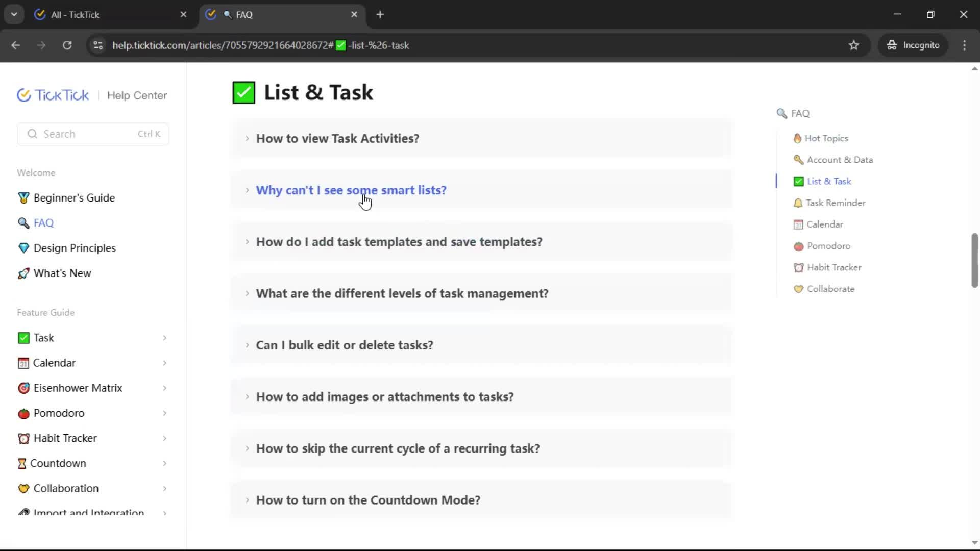Viewport: 980px width, 551px height.
Task: Open site information icon in address bar
Action: point(98,45)
